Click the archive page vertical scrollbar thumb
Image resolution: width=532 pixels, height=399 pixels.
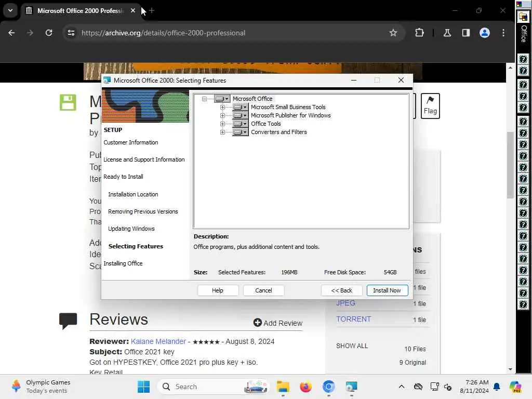[510, 165]
